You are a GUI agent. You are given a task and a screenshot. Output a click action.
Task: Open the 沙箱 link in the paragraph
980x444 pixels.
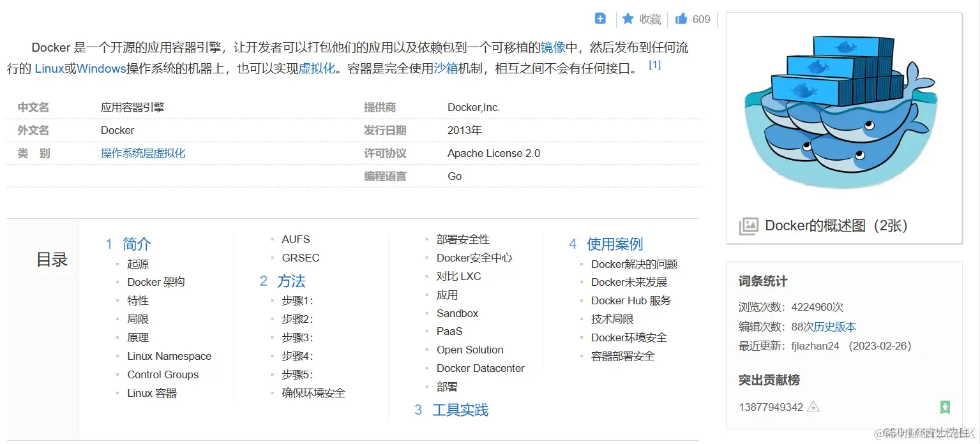(x=446, y=68)
